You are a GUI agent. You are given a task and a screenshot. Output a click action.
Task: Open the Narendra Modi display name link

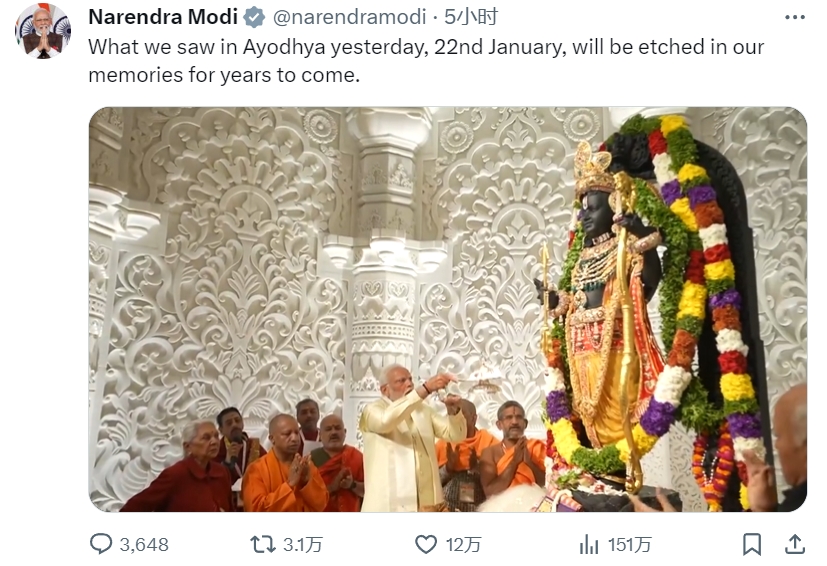[x=163, y=17]
